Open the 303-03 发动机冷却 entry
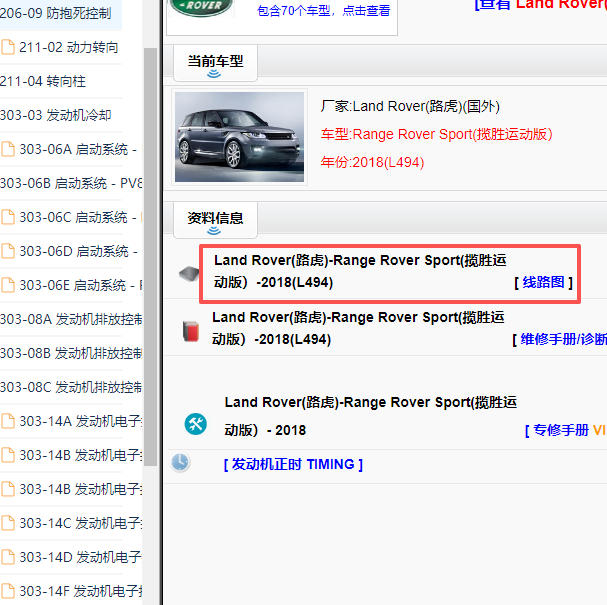This screenshot has width=607, height=605. point(56,115)
